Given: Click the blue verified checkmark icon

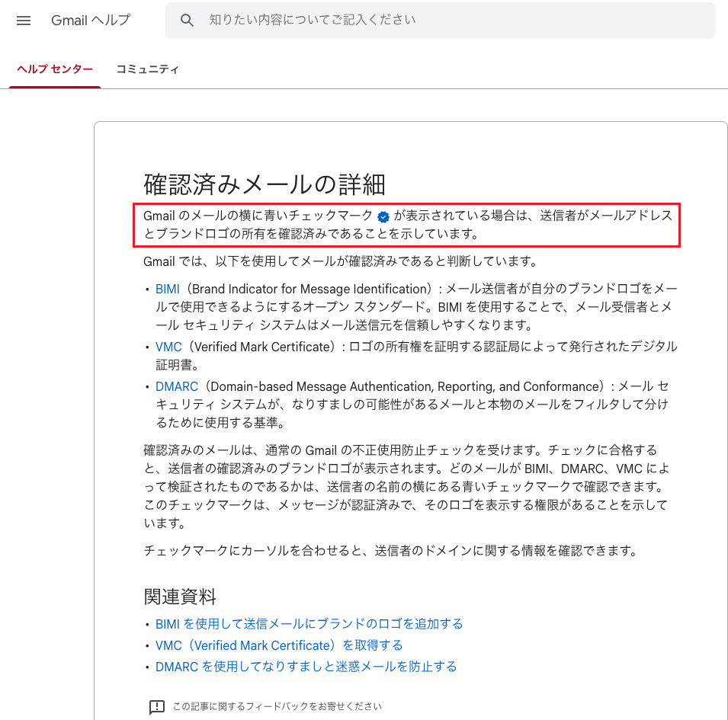Looking at the screenshot, I should 383,216.
